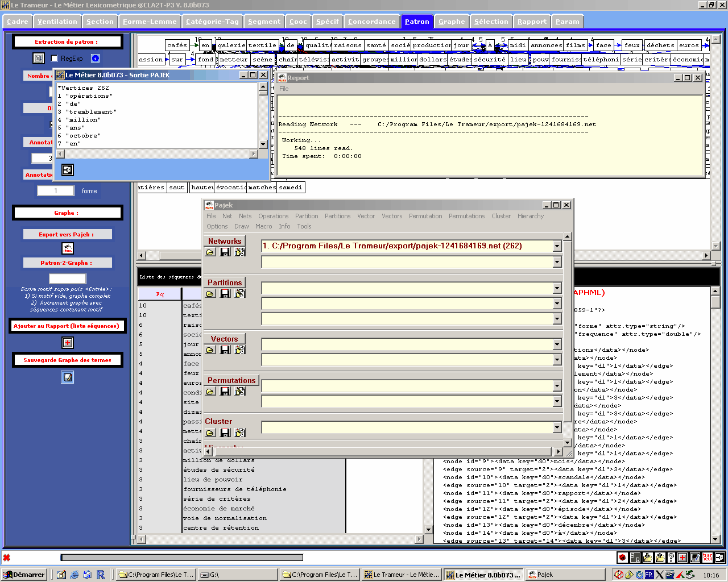Click the sort icon under Extraction de patron
Screen dimensions: 728x582
pyautogui.click(x=38, y=58)
